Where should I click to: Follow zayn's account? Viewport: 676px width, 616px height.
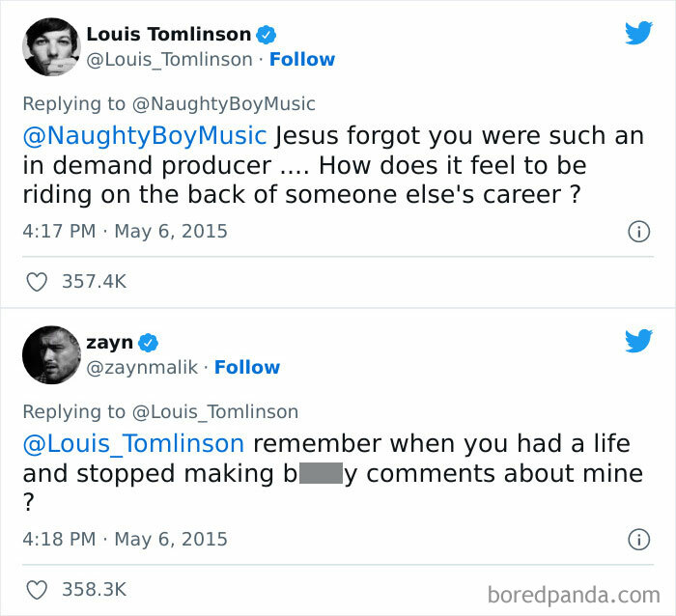click(247, 367)
